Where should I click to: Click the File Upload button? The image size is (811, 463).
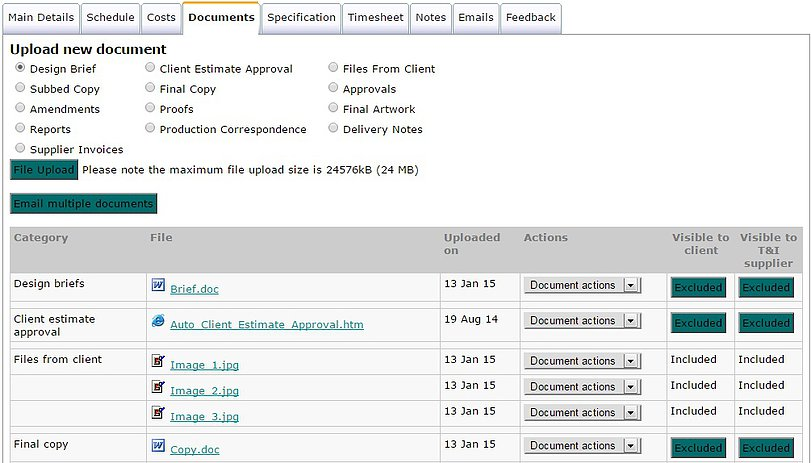click(x=44, y=170)
